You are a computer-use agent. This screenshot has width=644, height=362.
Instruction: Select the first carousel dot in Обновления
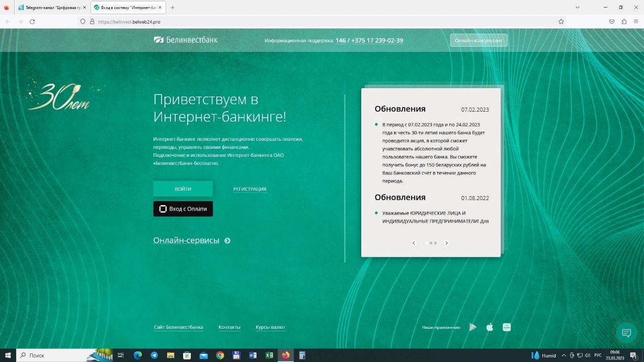coord(427,243)
